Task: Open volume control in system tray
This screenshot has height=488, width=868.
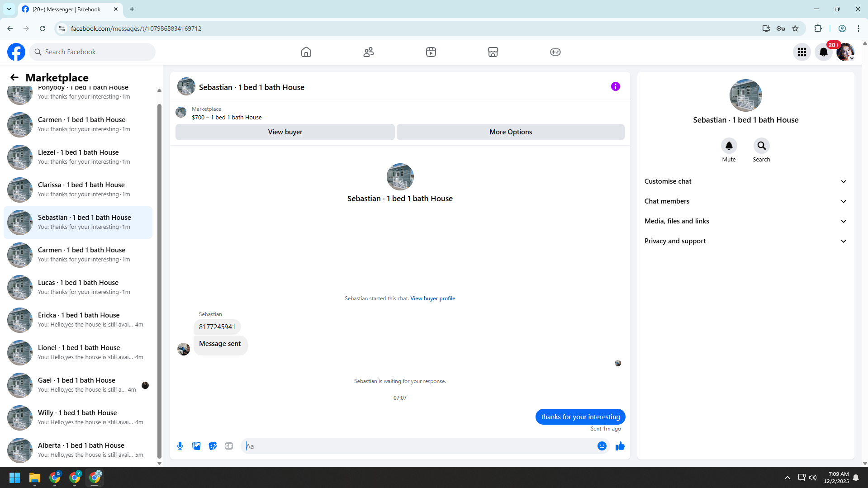Action: [x=813, y=478]
